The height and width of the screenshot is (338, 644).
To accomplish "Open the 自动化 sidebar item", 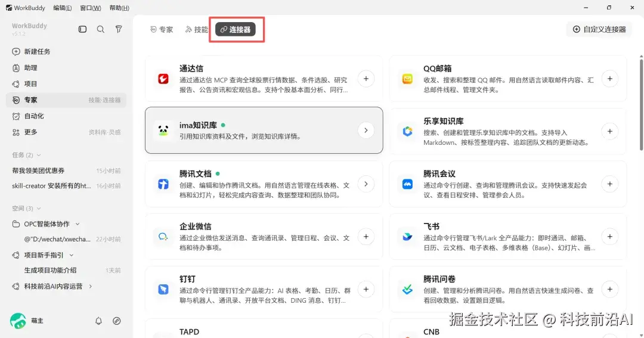I will coord(66,116).
